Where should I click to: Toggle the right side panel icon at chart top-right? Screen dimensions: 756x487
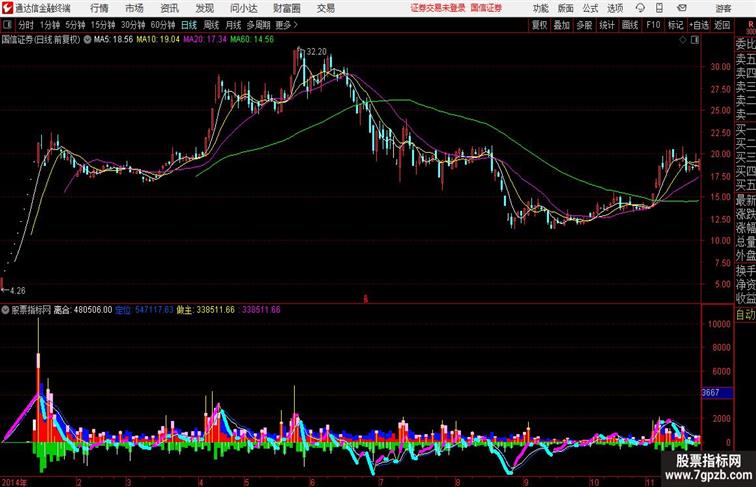click(695, 40)
